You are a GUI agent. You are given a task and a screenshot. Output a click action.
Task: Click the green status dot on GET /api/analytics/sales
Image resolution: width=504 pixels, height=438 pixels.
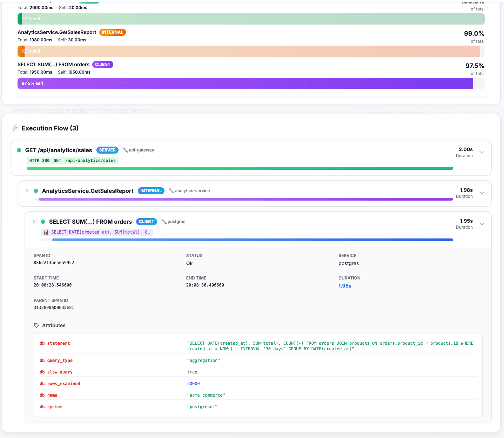[x=19, y=150]
